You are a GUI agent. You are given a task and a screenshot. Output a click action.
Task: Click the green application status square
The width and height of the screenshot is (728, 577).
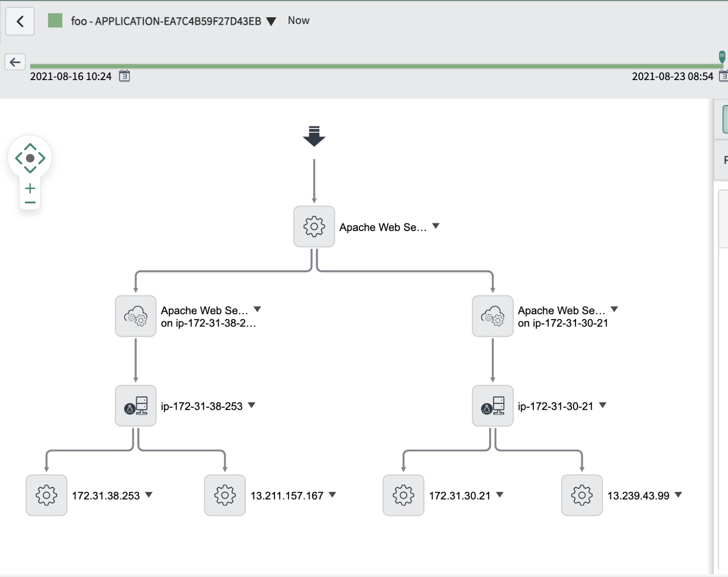point(55,20)
